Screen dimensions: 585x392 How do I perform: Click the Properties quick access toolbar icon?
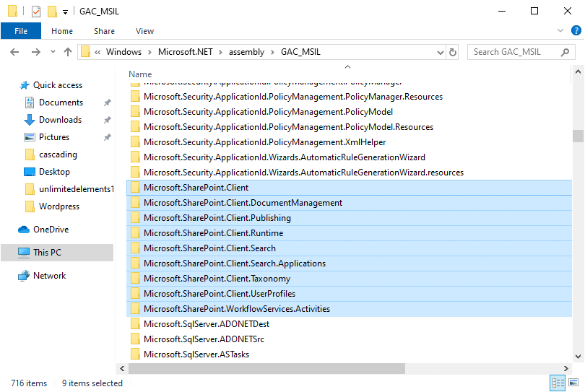pyautogui.click(x=36, y=11)
